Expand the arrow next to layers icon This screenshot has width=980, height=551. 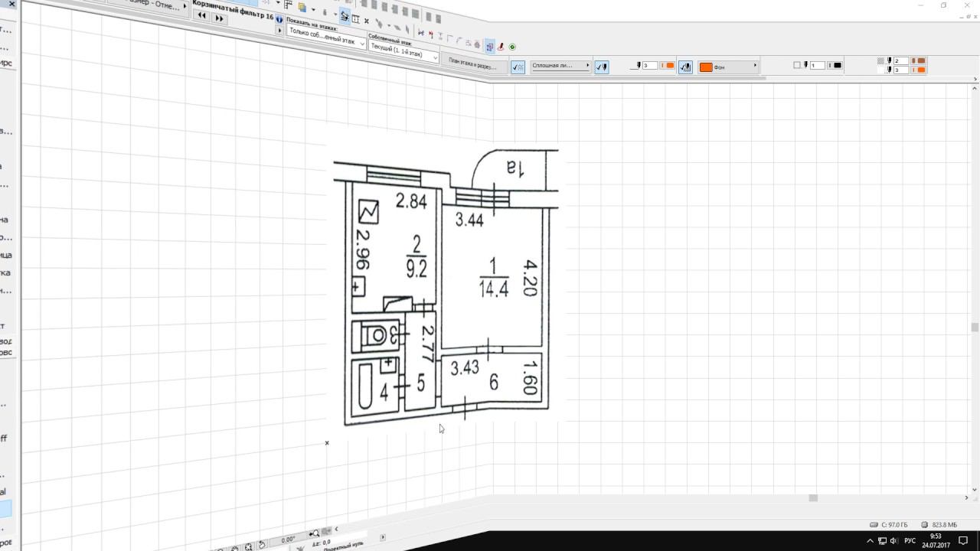pos(313,10)
